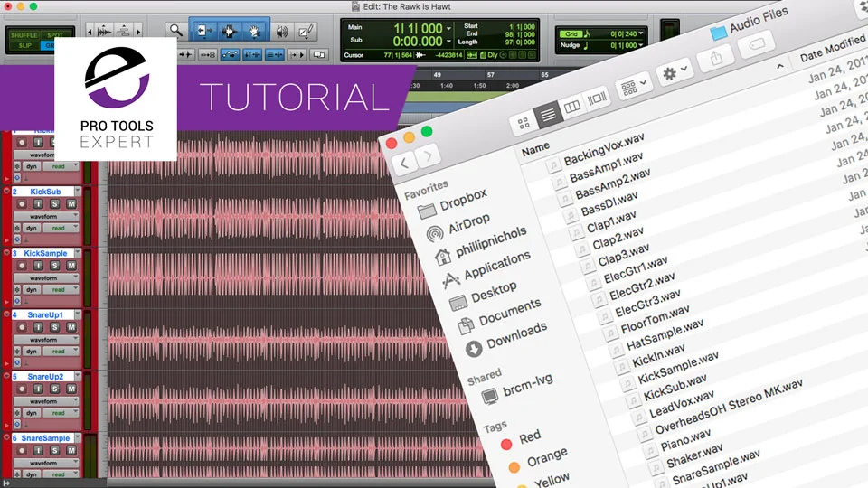This screenshot has width=868, height=488.
Task: Click dyn button on SnareUp2 track
Action: coord(32,413)
